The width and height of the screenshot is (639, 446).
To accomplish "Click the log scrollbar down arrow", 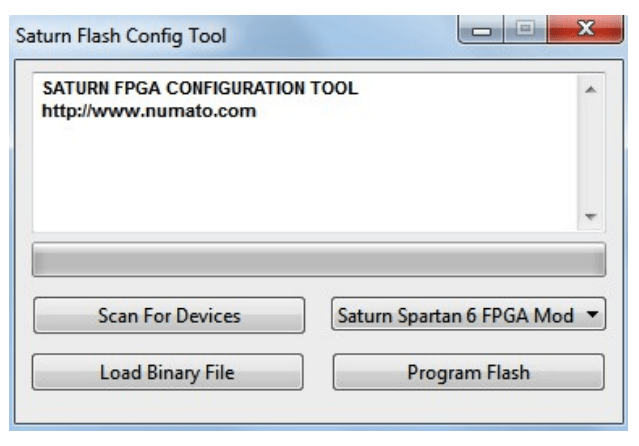I will pos(590,217).
